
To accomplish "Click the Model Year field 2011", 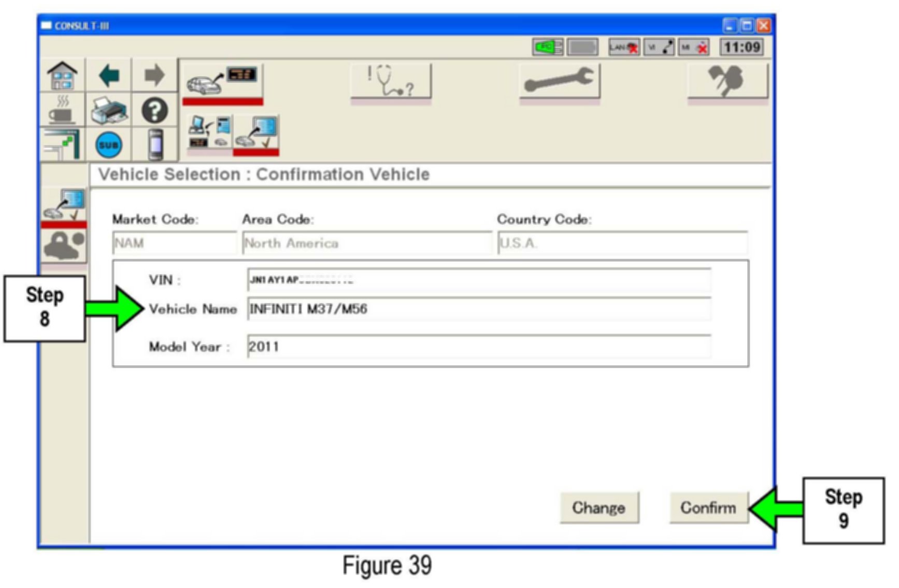I will pyautogui.click(x=479, y=347).
